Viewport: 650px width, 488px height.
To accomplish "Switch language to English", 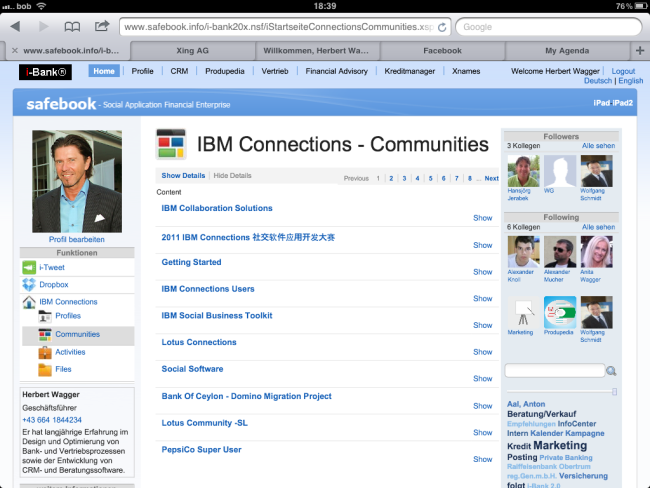I will [631, 80].
